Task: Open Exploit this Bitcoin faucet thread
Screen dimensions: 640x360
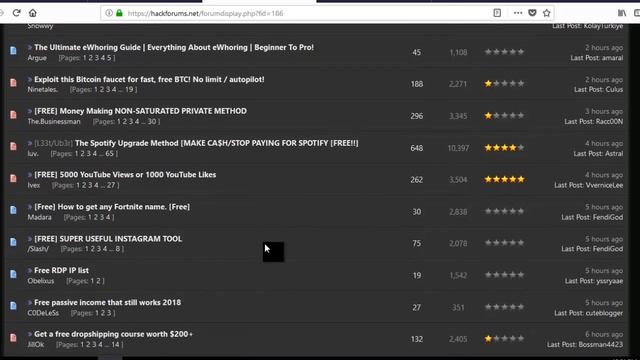Action: click(149, 79)
